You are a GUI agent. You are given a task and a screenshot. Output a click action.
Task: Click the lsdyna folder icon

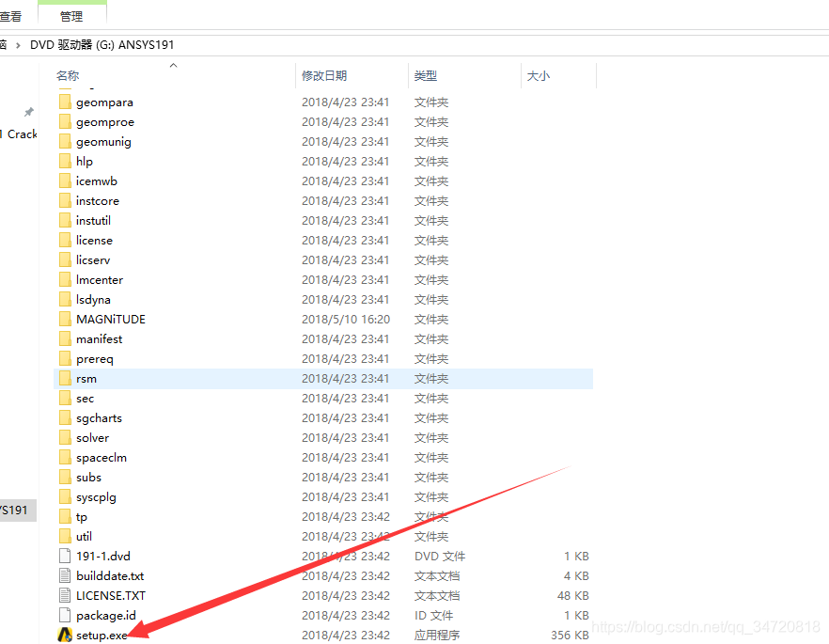pyautogui.click(x=65, y=299)
